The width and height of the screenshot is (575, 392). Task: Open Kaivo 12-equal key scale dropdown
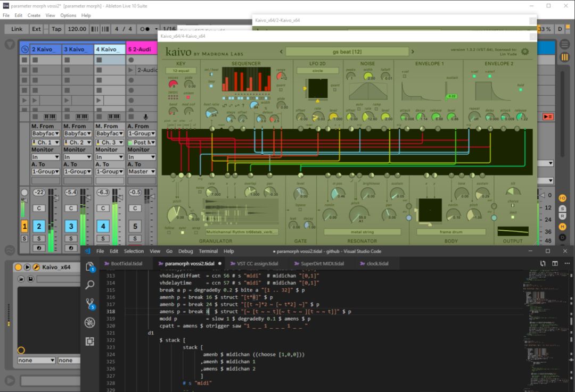(181, 71)
